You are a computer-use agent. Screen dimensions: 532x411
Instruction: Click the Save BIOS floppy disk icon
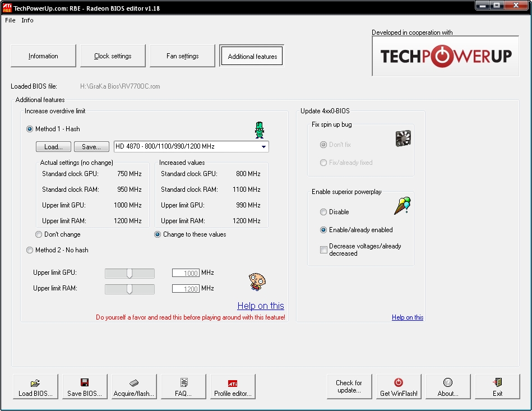tap(85, 386)
